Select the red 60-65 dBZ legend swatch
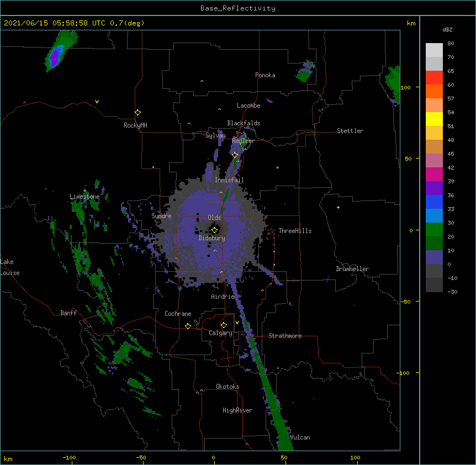This screenshot has height=465, width=476. pyautogui.click(x=434, y=77)
